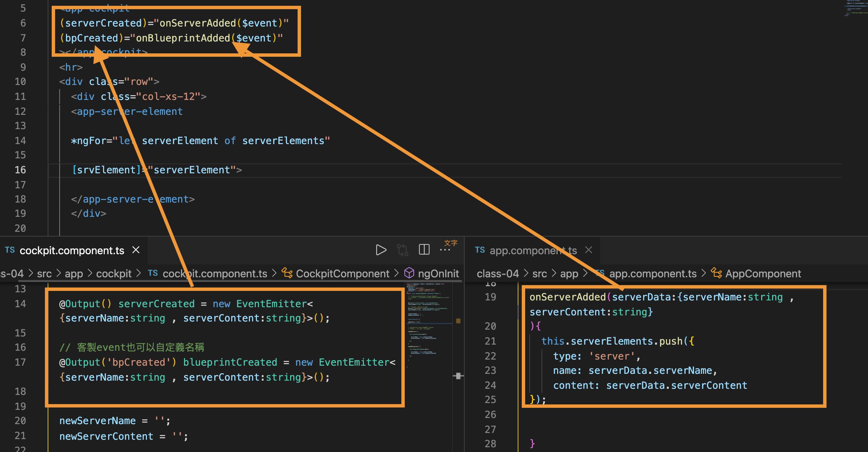The width and height of the screenshot is (868, 452).
Task: Click "type: 'server'" line in app component
Action: tap(597, 356)
